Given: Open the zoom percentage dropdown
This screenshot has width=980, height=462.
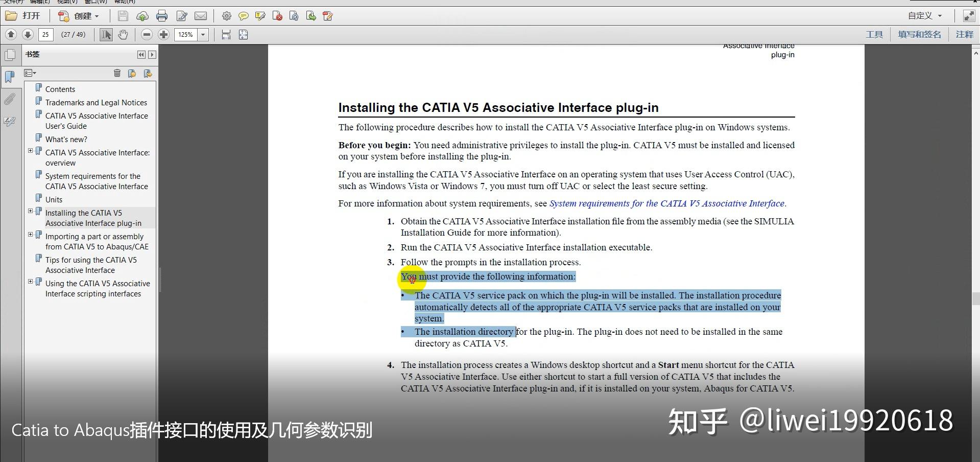Looking at the screenshot, I should tap(202, 34).
